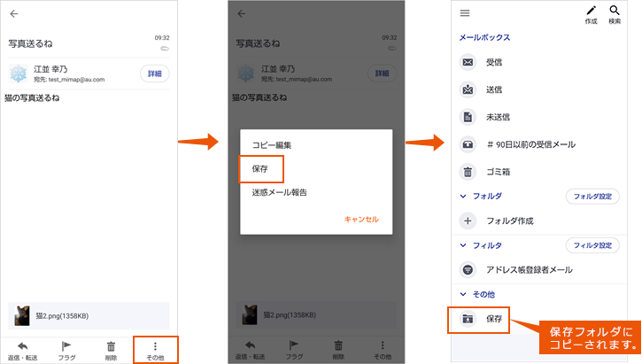Choose コピー編集 from the popup menu
The image size is (642, 364).
(272, 144)
